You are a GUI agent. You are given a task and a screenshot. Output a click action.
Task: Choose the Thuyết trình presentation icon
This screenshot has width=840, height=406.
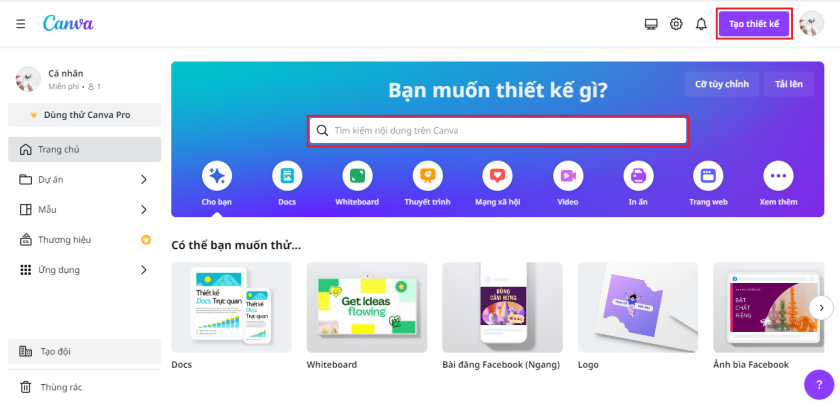[x=428, y=176]
